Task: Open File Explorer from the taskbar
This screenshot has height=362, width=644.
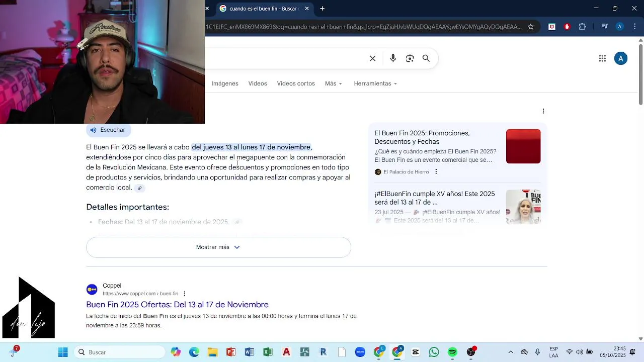Action: point(212,352)
